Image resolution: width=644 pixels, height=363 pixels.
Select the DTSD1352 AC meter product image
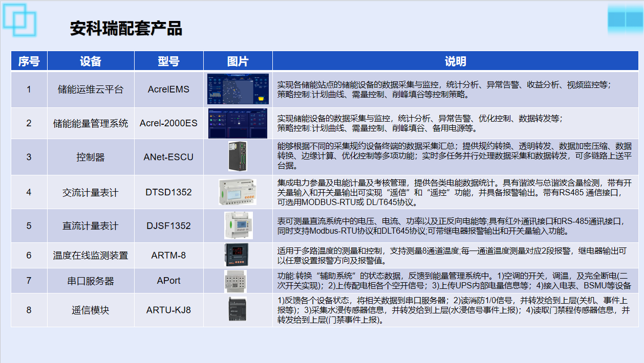pos(238,192)
